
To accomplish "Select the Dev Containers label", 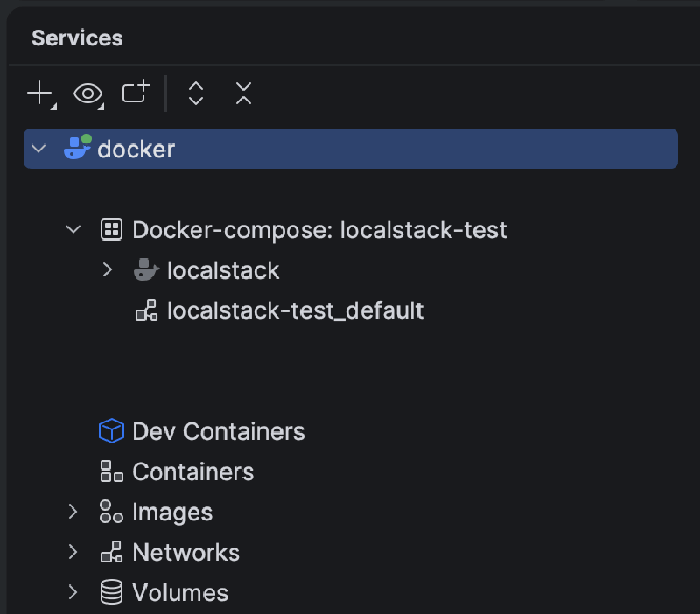I will click(218, 431).
